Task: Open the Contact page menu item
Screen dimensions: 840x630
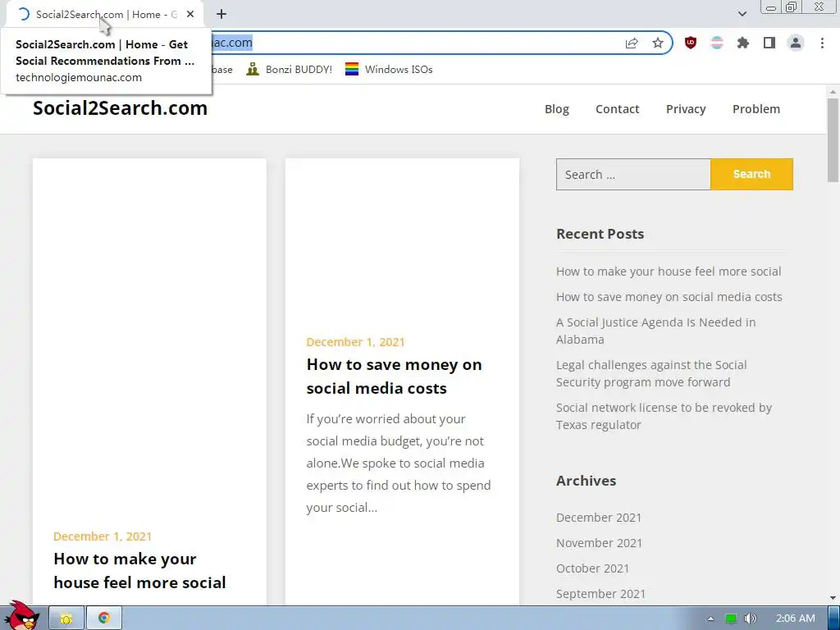Action: pyautogui.click(x=617, y=109)
